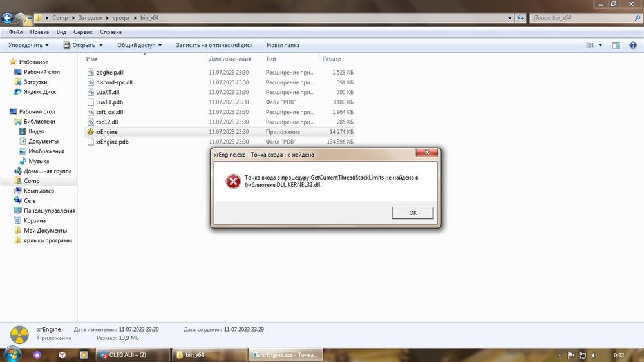Screen dimensions: 644x362
Task: Click Загрузки in the address breadcrumb
Action: point(90,18)
